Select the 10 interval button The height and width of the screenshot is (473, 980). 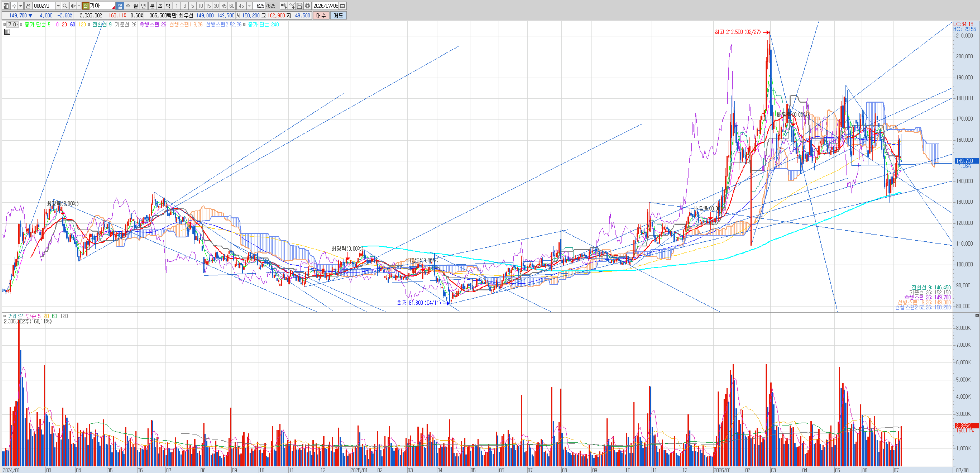(x=200, y=6)
